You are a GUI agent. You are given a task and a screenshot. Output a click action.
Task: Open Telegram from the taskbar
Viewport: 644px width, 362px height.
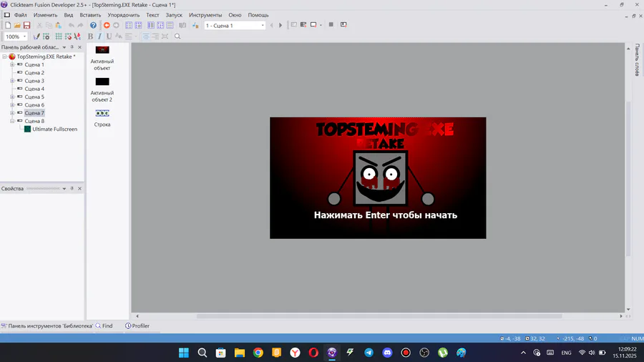point(369,353)
